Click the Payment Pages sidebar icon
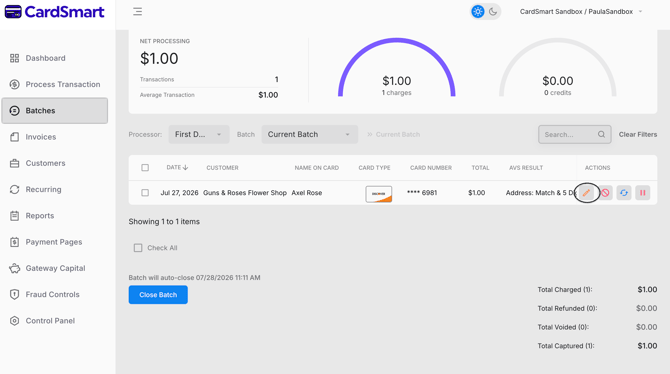 [x=15, y=242]
